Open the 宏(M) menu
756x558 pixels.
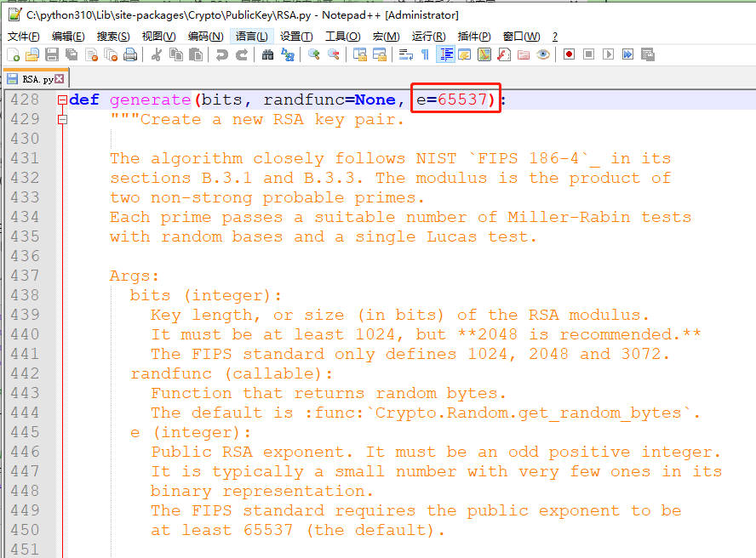[387, 37]
